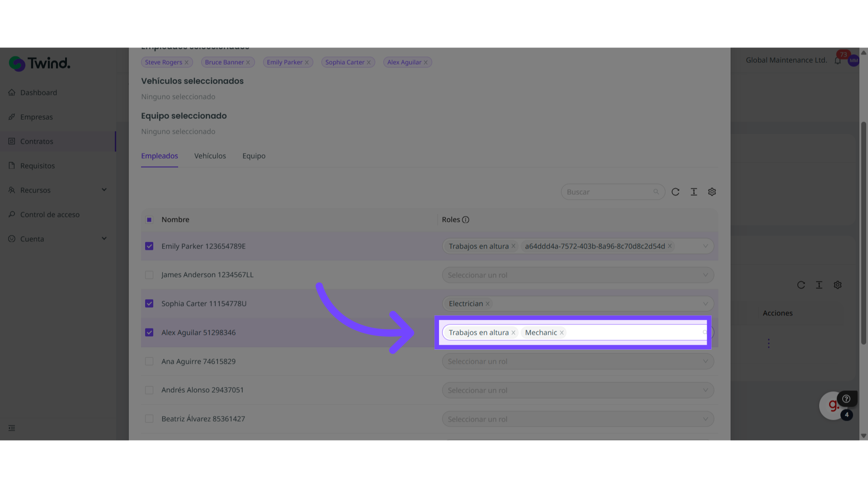Open Requisitos sidebar link

click(x=38, y=166)
